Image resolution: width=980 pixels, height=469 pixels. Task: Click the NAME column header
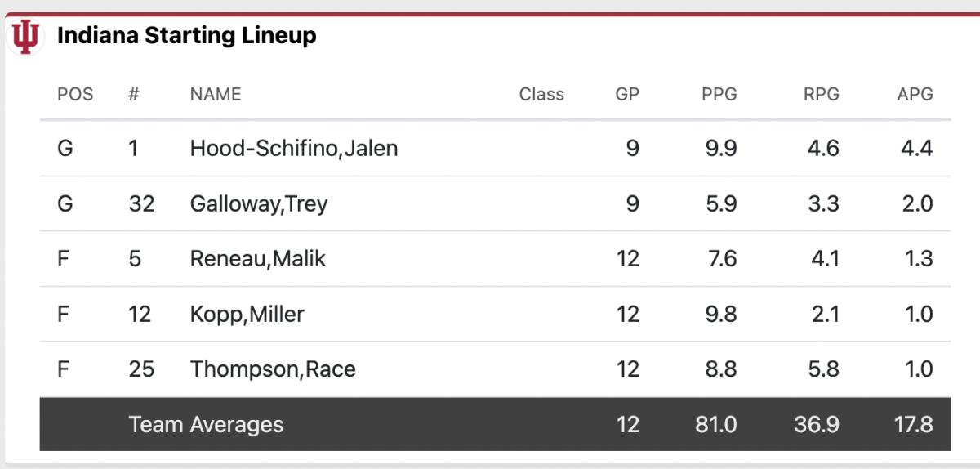pos(216,94)
